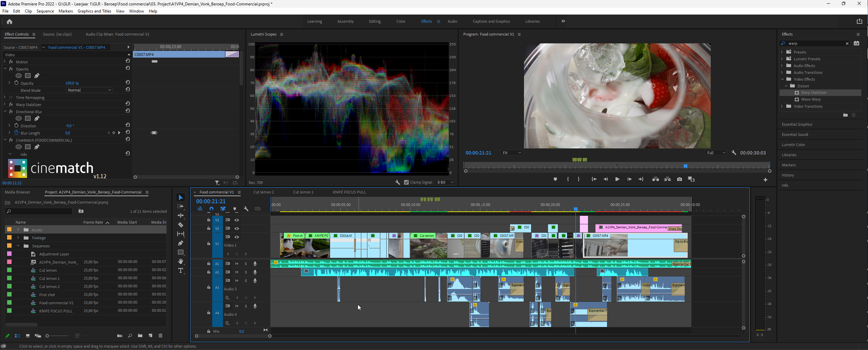Select the Type tool
Viewport: 868px width, 350px height.
(181, 271)
